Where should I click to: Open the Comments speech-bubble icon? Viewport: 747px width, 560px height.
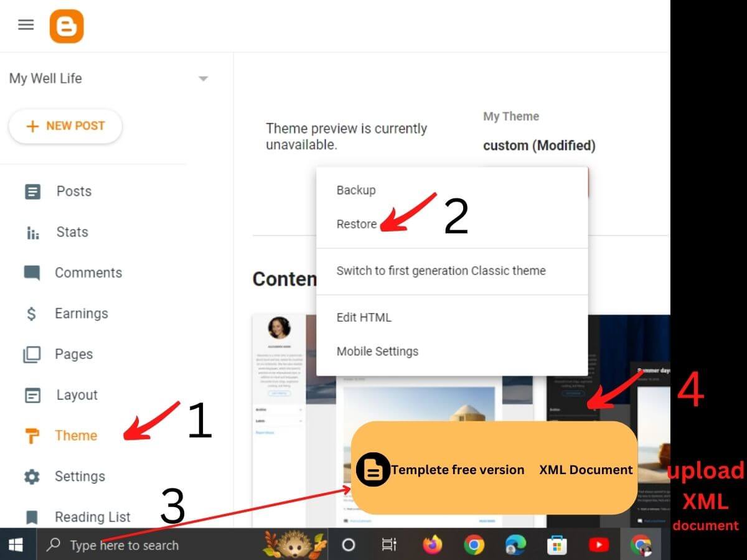pyautogui.click(x=32, y=273)
